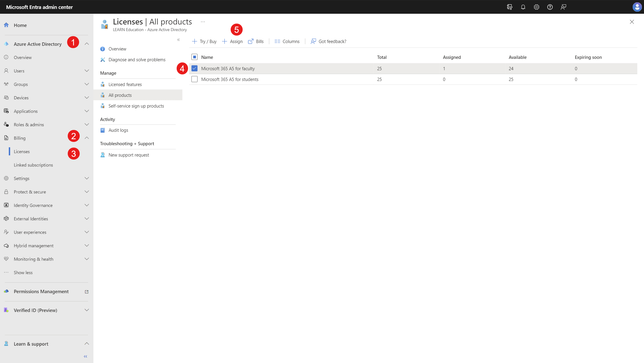Viewport: 644px width, 363px height.
Task: Collapse the Billing section
Action: point(87,138)
